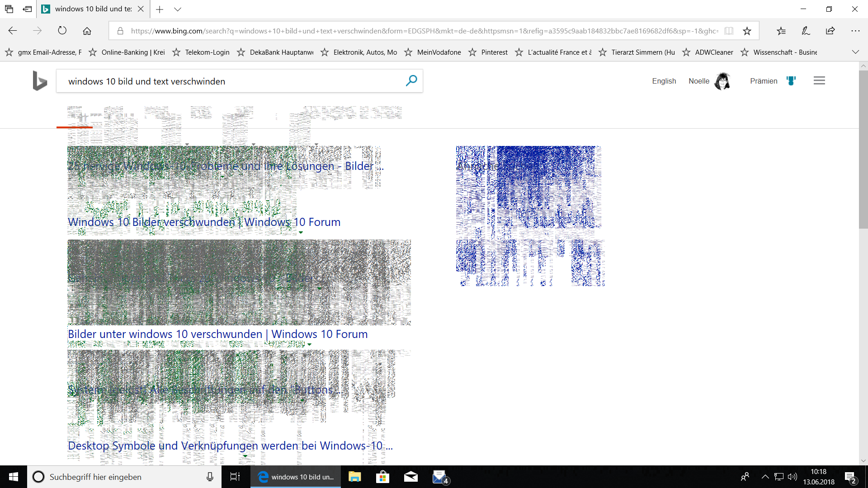Open Online-Banking bookmark
This screenshot has height=488, width=868.
[127, 52]
